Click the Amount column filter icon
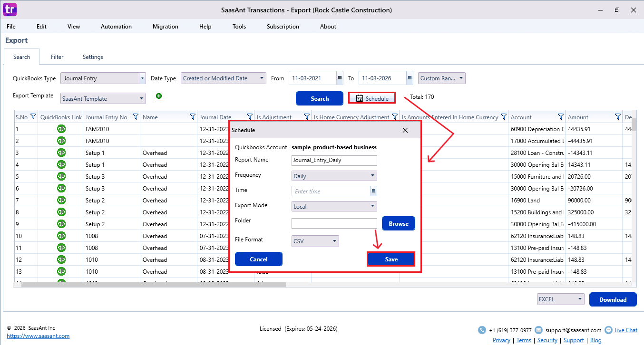The image size is (644, 345). [617, 117]
